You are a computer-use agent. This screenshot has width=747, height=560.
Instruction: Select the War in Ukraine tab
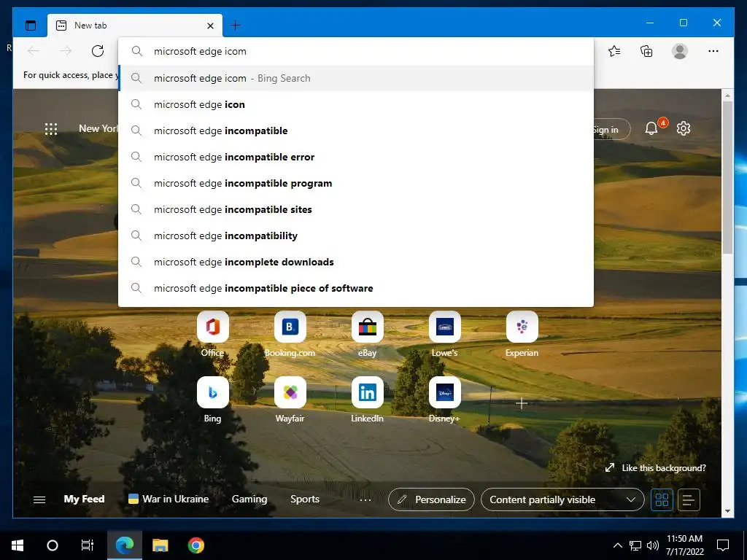[x=169, y=499]
